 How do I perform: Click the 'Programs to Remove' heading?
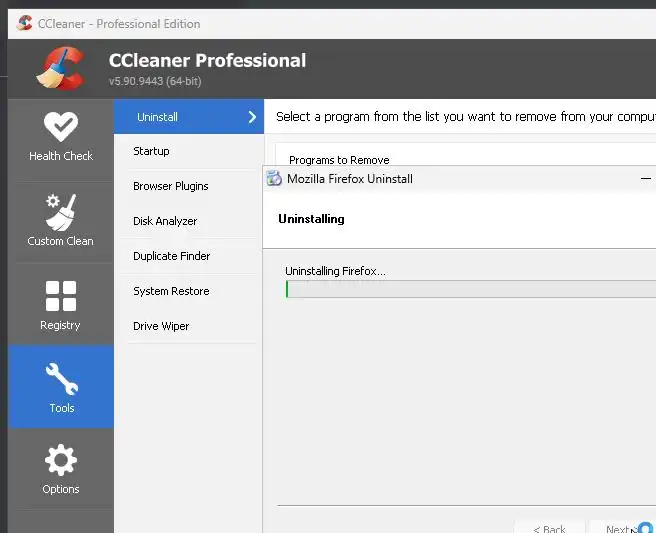(339, 160)
